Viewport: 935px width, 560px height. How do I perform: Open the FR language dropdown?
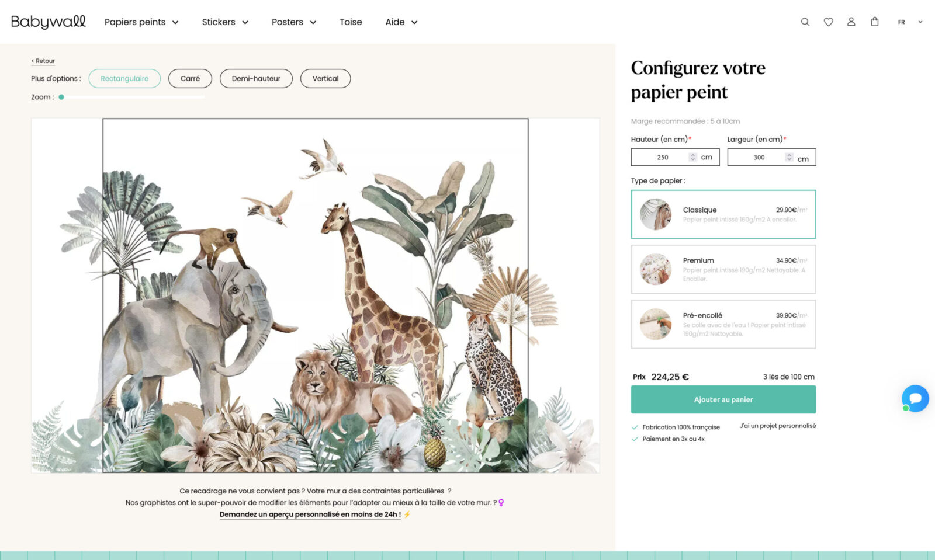910,22
